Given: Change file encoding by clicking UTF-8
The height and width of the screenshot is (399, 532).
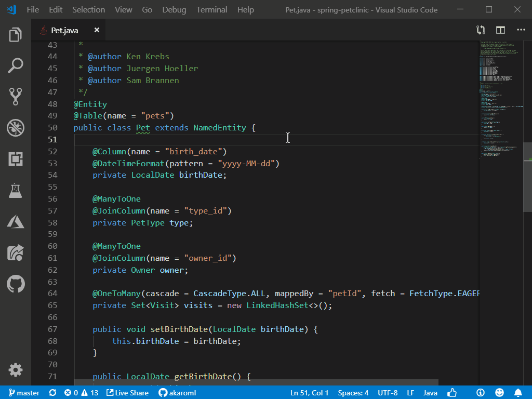Looking at the screenshot, I should point(388,393).
